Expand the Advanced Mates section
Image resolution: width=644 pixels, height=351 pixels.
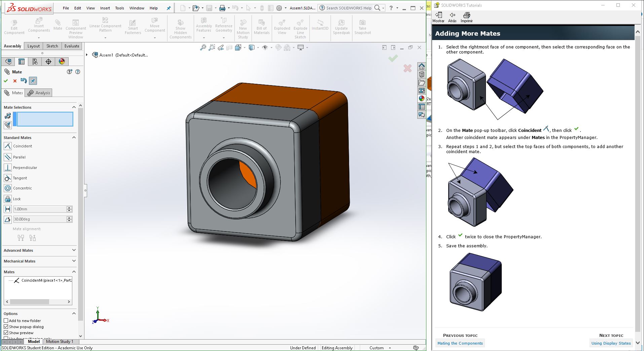click(x=74, y=250)
